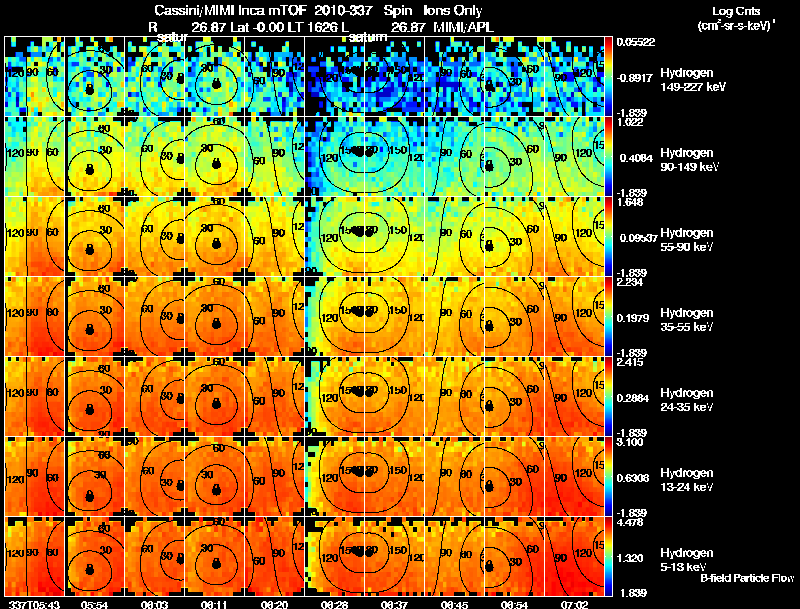
Task: Click the 'B-field Particle Flow' label
Action: (x=747, y=578)
